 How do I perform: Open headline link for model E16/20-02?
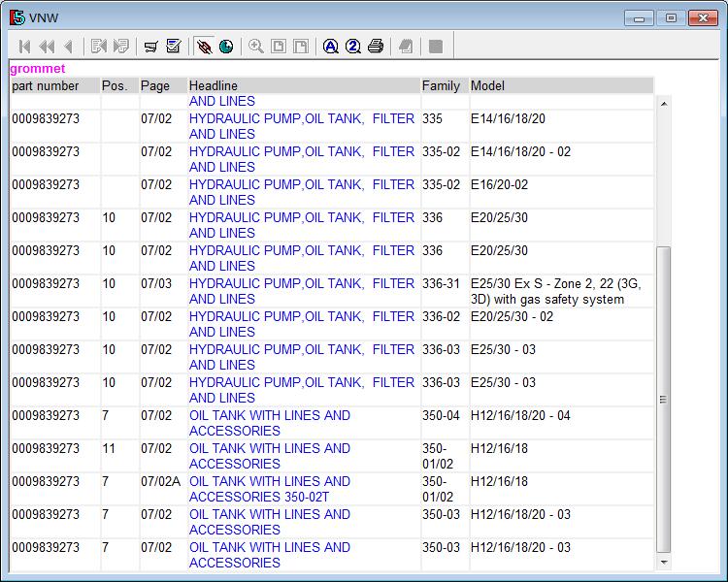302,192
